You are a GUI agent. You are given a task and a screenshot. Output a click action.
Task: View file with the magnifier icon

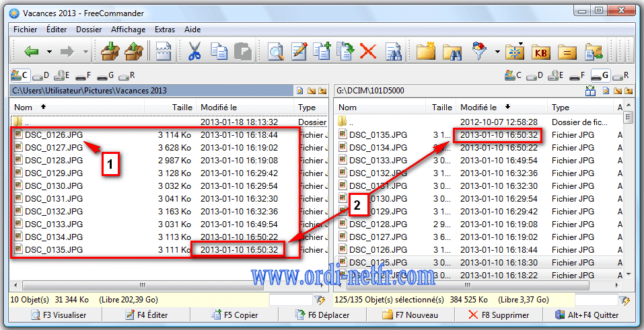(x=276, y=51)
